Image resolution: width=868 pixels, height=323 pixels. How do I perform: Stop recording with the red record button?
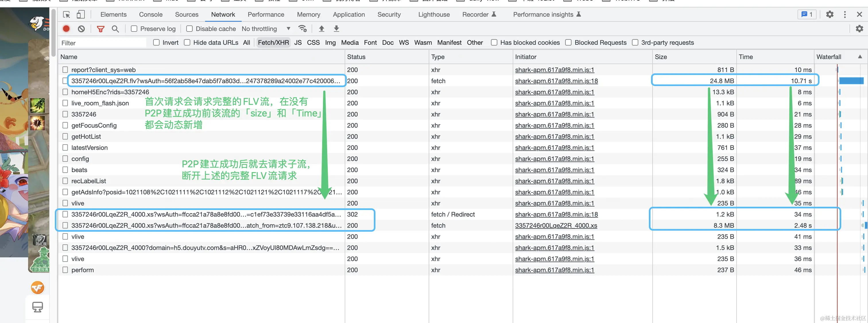pos(66,29)
